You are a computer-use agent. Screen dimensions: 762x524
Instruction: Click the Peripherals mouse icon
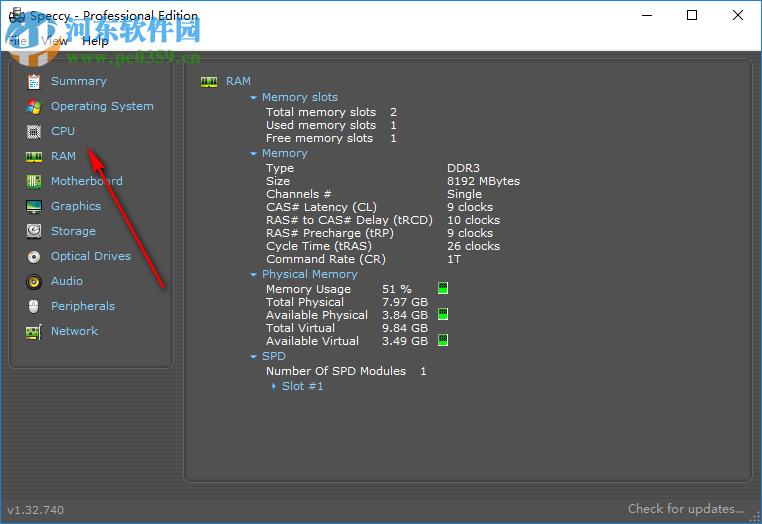(34, 306)
